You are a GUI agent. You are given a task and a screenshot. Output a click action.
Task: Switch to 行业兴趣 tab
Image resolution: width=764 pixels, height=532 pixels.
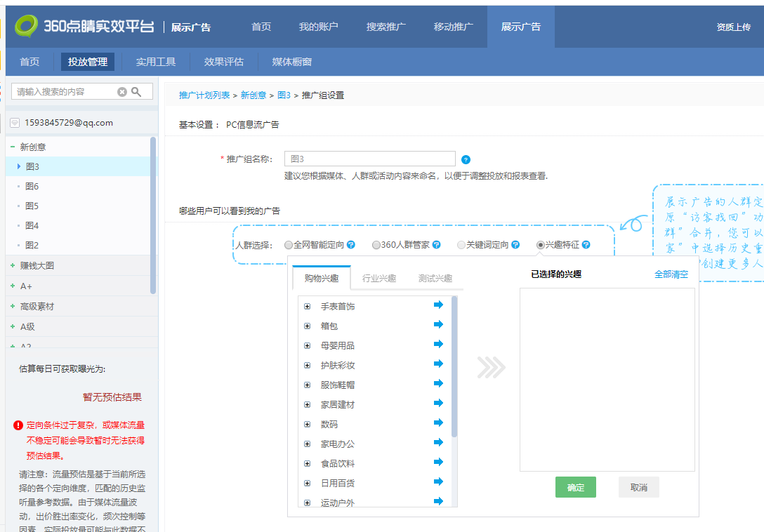379,278
